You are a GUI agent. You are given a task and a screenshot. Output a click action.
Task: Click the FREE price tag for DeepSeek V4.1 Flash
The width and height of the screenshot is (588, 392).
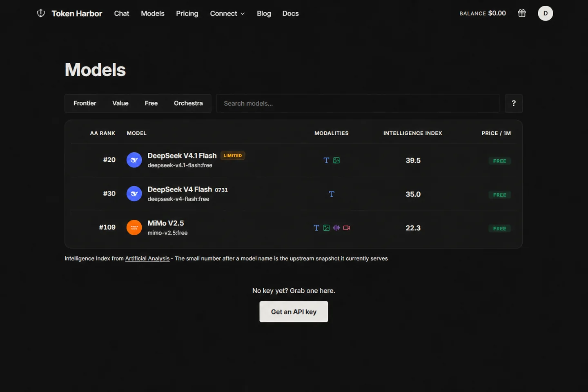coord(500,161)
